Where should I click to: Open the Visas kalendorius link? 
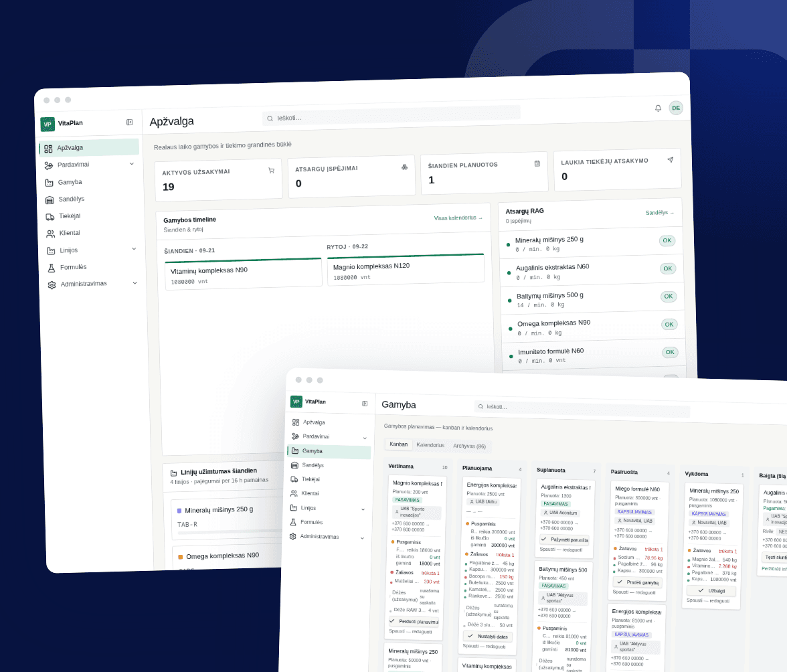(x=458, y=218)
